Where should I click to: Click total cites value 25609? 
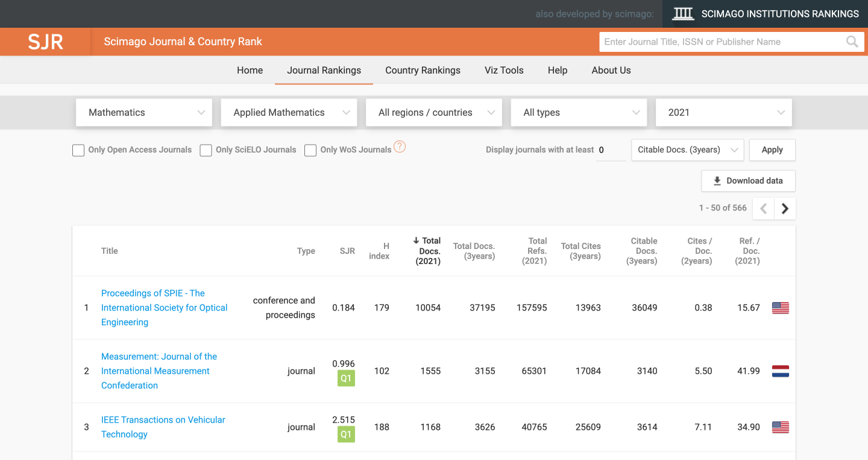coord(588,427)
